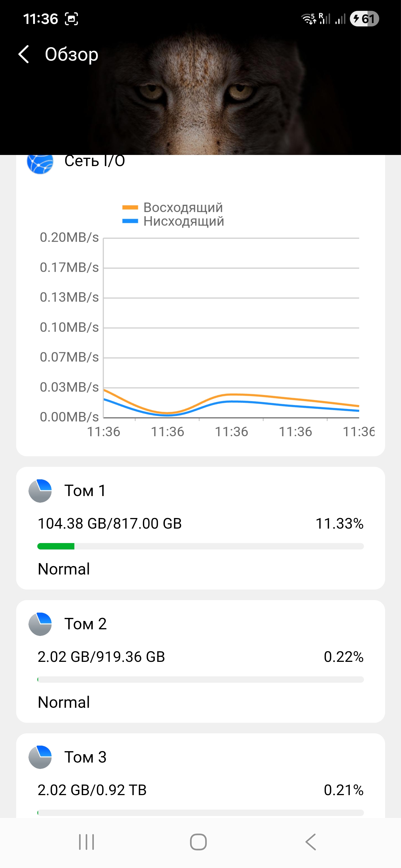The image size is (401, 868).
Task: Tap the blue Нисходящий legend swatch
Action: 130,221
